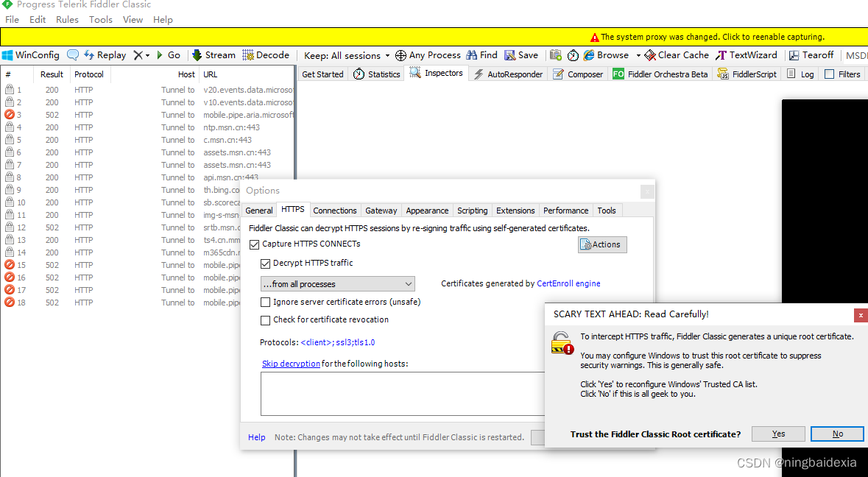Toggle the Decode toolbar button
Viewport: 868px width, 477px height.
coord(266,55)
